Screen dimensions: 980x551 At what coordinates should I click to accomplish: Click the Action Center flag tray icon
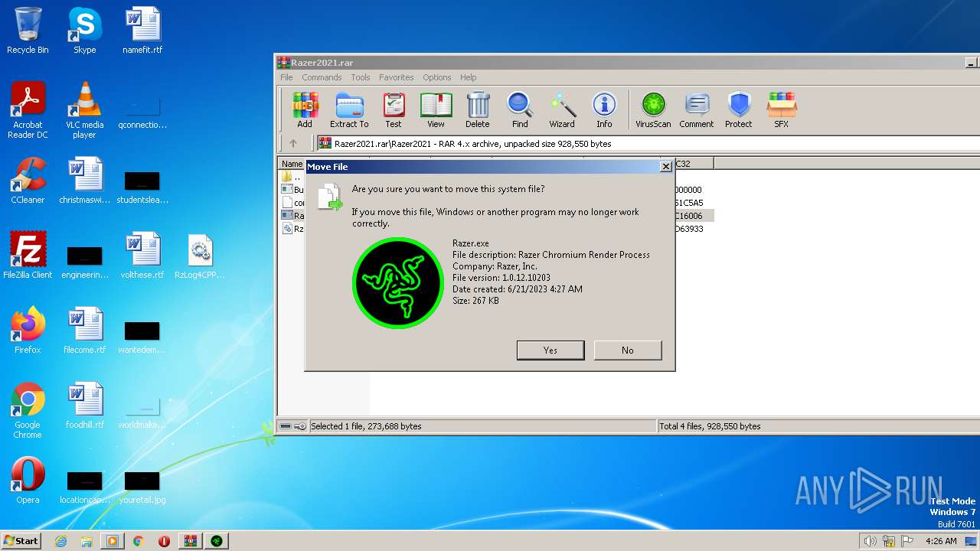[908, 541]
